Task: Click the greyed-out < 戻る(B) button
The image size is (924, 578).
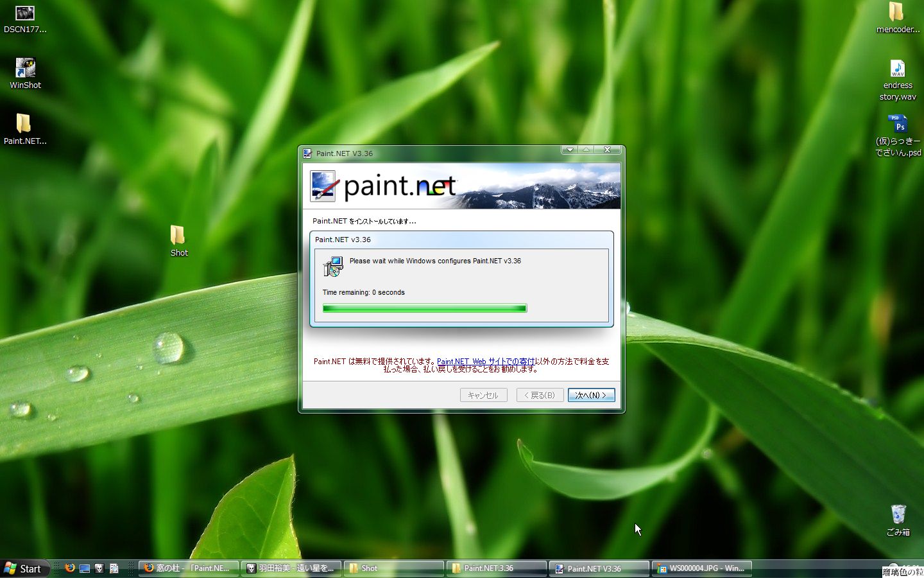Action: click(x=540, y=395)
